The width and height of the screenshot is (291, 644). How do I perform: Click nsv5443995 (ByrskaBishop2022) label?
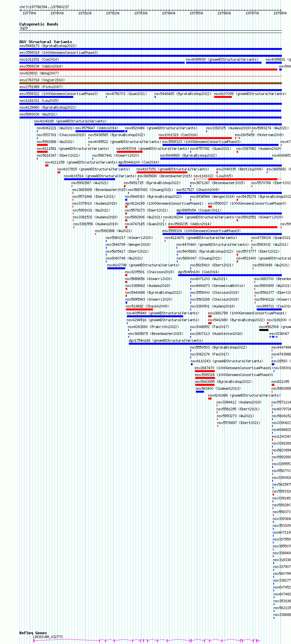coord(223,382)
